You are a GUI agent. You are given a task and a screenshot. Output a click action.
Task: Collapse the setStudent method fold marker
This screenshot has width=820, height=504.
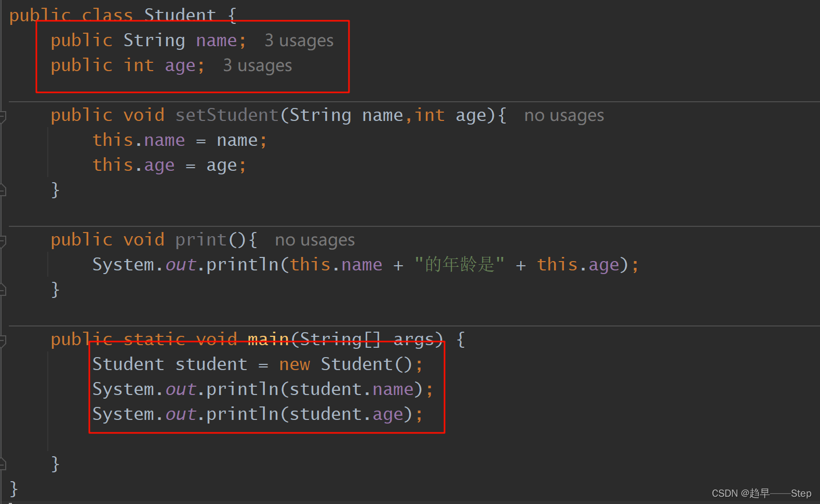tap(3, 116)
